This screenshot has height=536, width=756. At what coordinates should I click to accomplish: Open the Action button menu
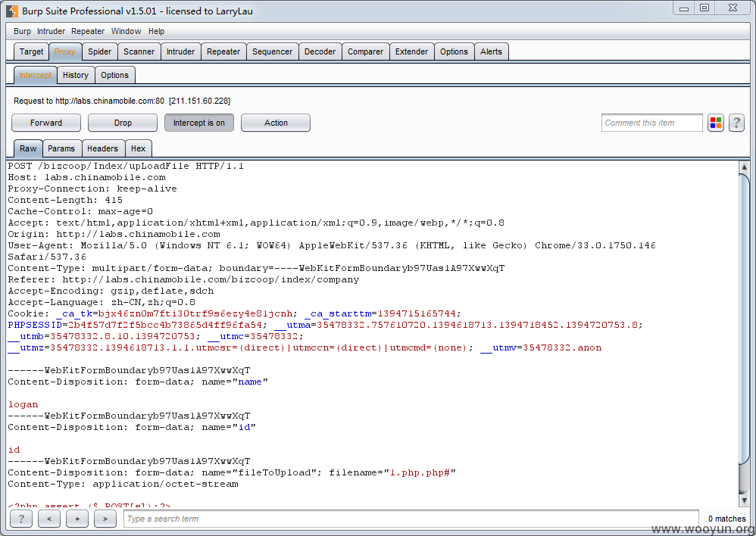click(x=276, y=123)
